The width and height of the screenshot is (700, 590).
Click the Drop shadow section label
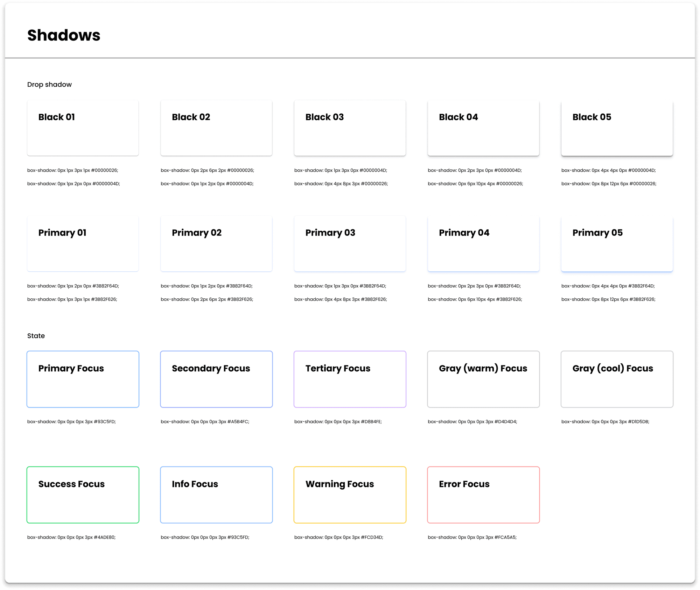pos(49,85)
